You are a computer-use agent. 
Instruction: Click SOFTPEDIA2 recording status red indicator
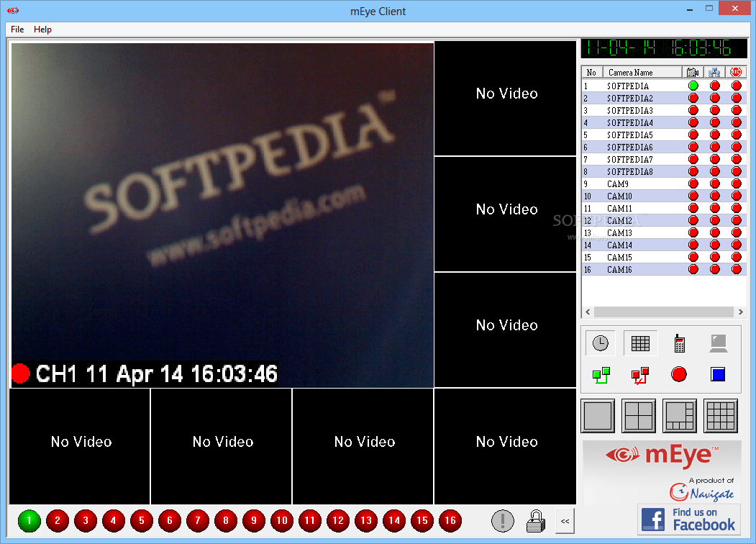click(737, 99)
